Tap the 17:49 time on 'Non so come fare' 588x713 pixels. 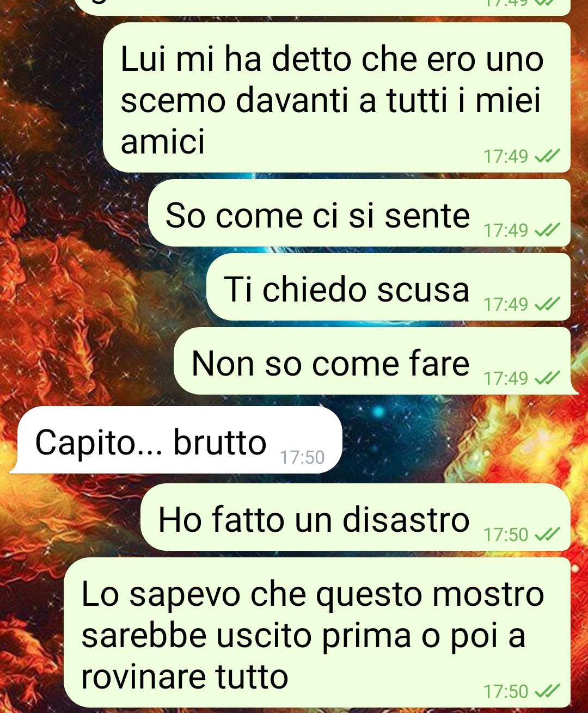pos(506,378)
